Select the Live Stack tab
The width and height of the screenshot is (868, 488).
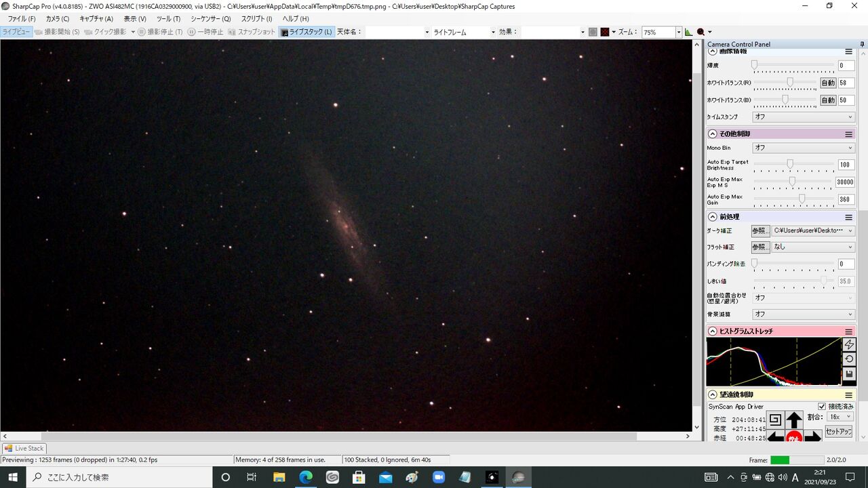pyautogui.click(x=24, y=448)
